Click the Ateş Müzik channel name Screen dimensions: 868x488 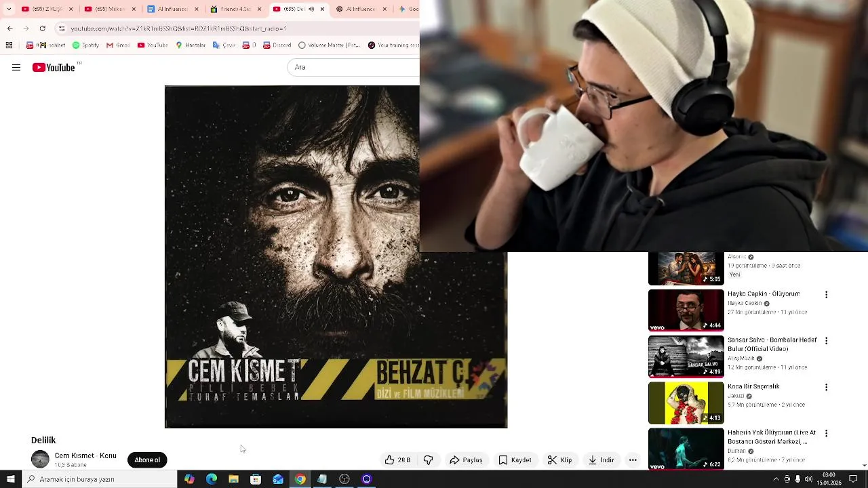coord(741,359)
